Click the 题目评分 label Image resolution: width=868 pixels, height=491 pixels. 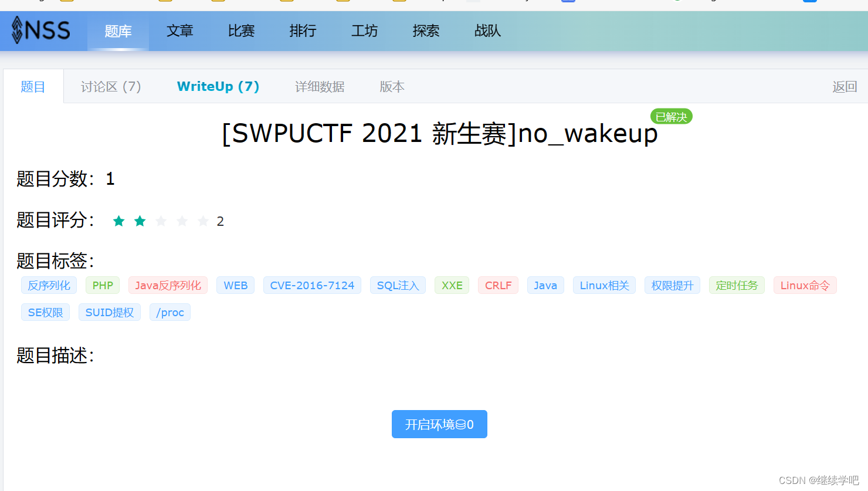coord(55,220)
